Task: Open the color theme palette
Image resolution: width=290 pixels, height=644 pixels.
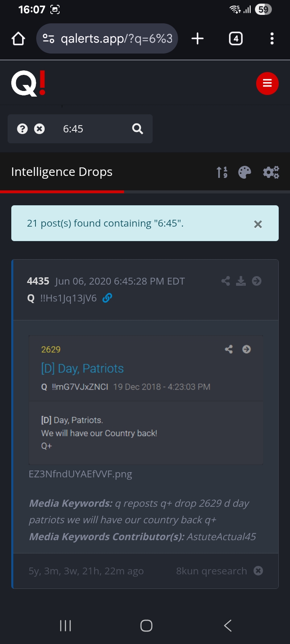Action: (x=244, y=172)
